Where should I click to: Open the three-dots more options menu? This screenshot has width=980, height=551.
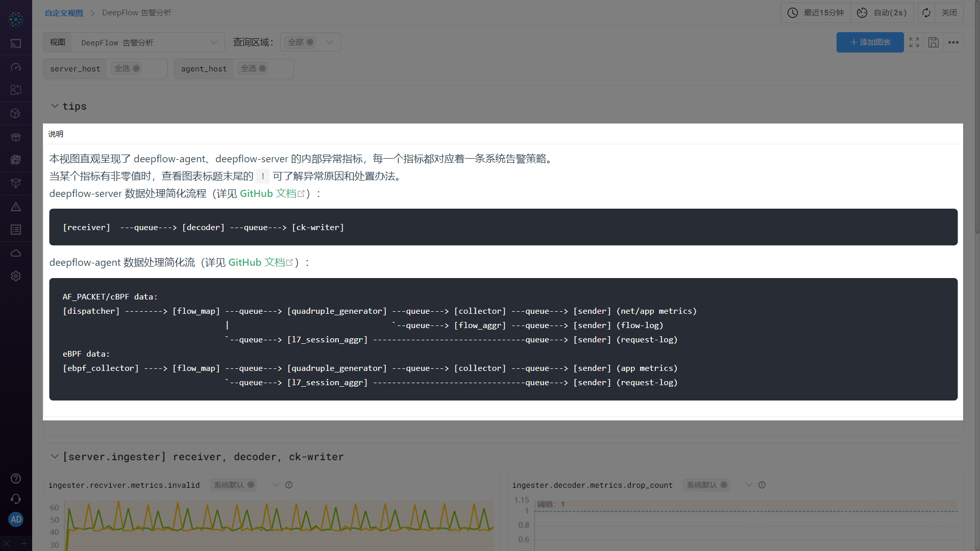[953, 42]
